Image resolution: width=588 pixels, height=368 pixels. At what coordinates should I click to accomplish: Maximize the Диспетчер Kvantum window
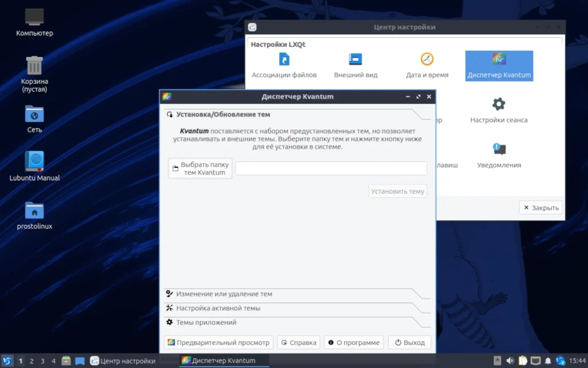[418, 97]
